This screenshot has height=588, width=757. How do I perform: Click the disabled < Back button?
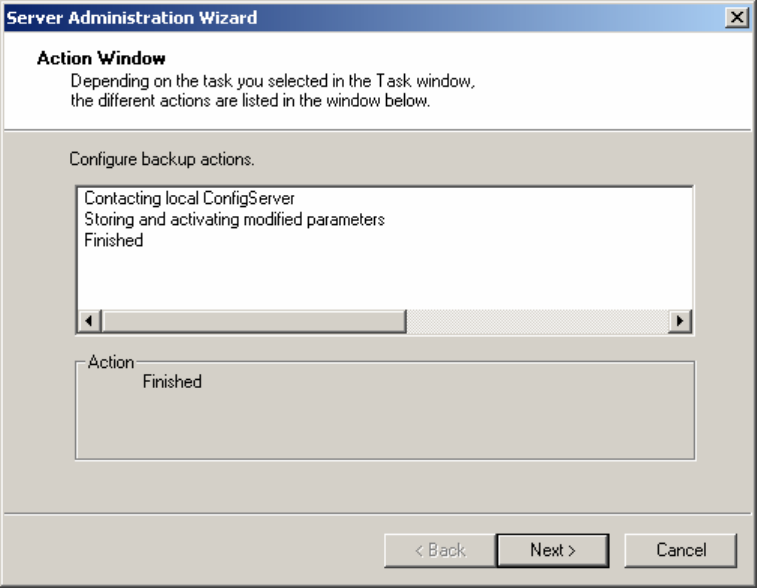[440, 549]
